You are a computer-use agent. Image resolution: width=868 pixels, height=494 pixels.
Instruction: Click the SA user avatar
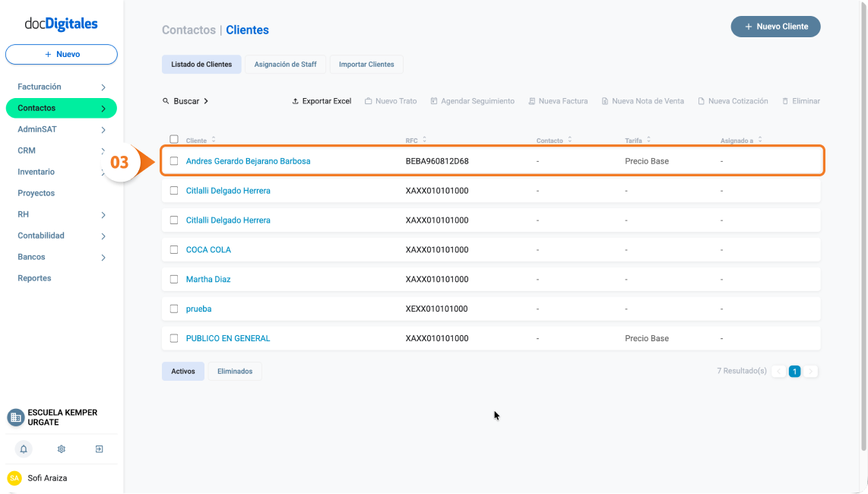(14, 478)
